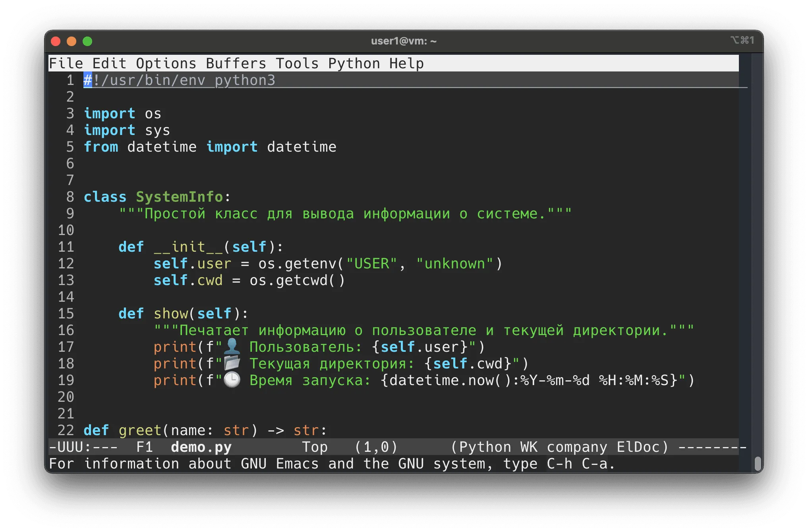Click the Python major mode indicator
Viewport: 808px width, 532px height.
(485, 447)
